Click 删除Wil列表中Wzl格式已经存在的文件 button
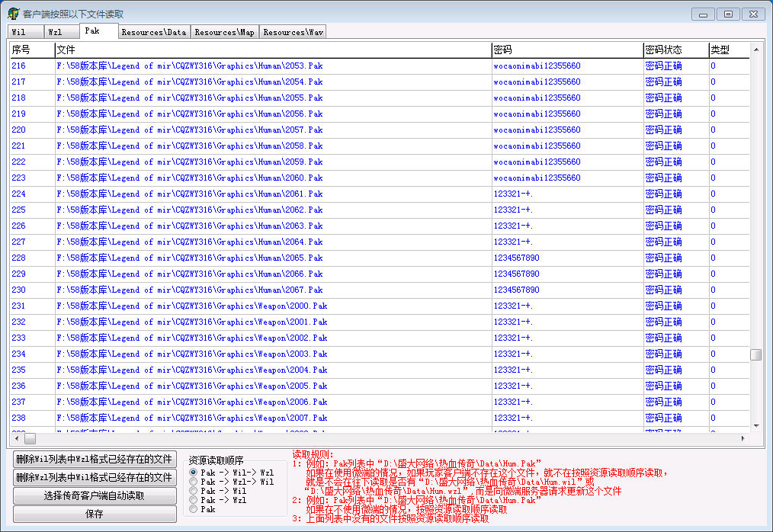773x532 pixels. [x=95, y=459]
